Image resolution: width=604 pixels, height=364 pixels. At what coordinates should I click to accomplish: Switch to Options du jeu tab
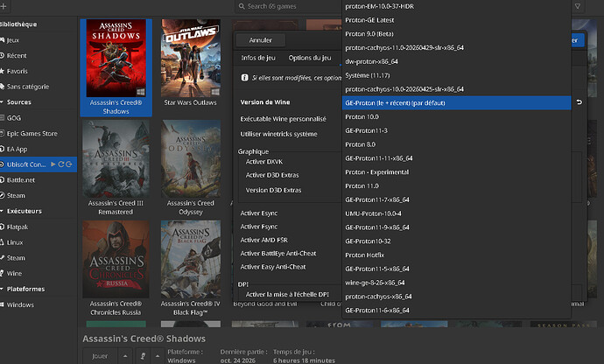click(310, 58)
